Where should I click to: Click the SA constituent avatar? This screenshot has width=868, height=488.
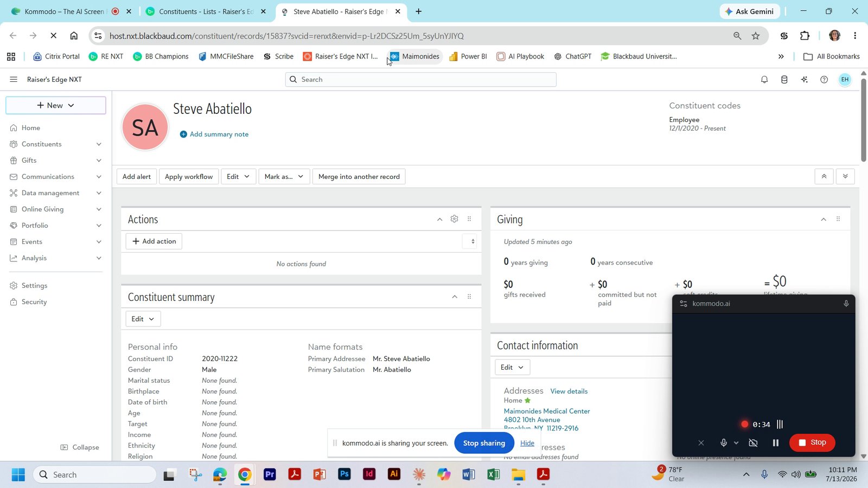coord(145,127)
